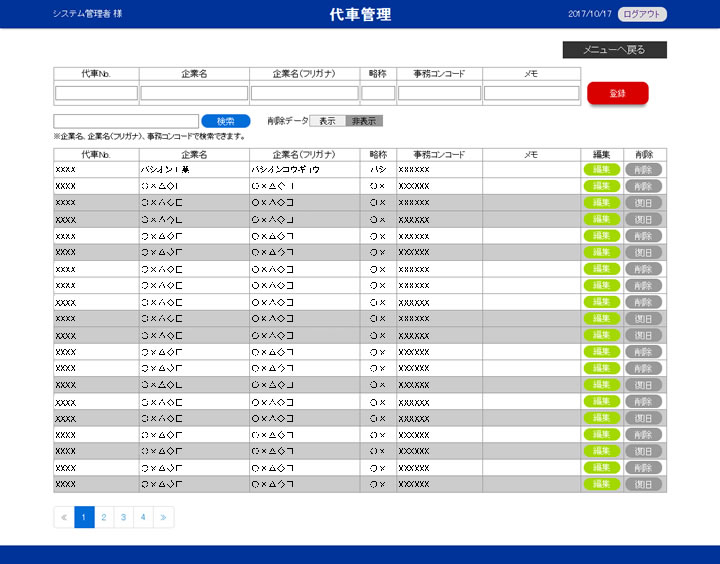This screenshot has width=720, height=564.
Task: Click the red 登録 button
Action: 617,93
